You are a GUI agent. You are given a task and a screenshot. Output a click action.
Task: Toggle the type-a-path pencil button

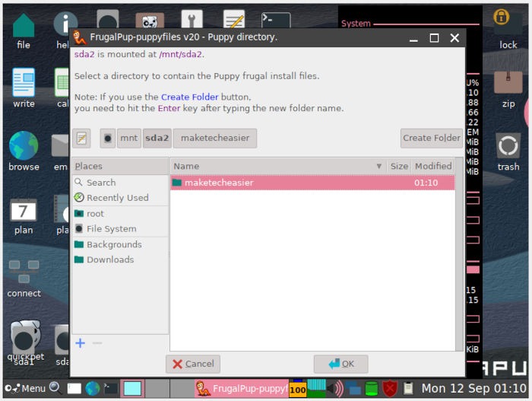coord(81,138)
